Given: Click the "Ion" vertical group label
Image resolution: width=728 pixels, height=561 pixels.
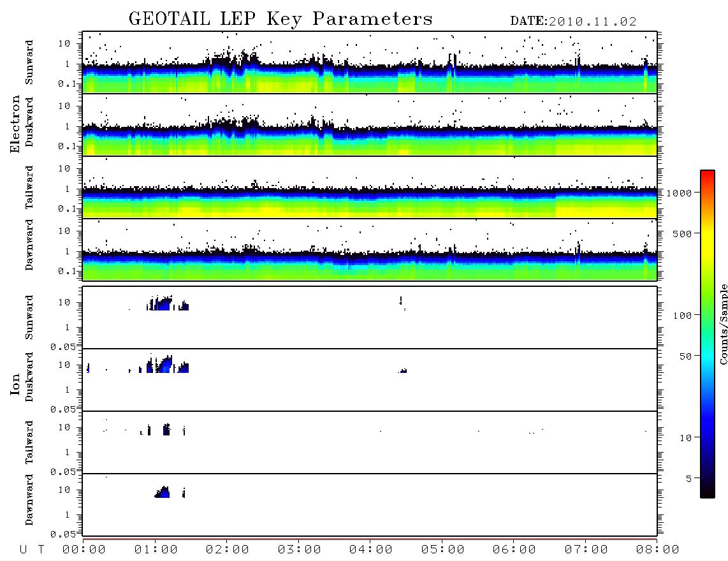Looking at the screenshot, I should [x=15, y=384].
